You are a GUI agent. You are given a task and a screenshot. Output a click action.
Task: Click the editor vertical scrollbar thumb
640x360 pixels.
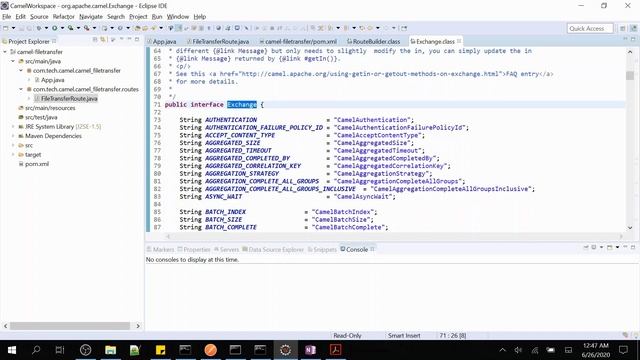click(x=630, y=75)
